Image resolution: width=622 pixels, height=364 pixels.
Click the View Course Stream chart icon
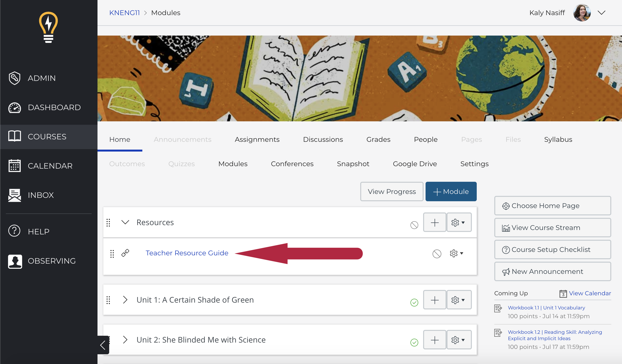(506, 228)
